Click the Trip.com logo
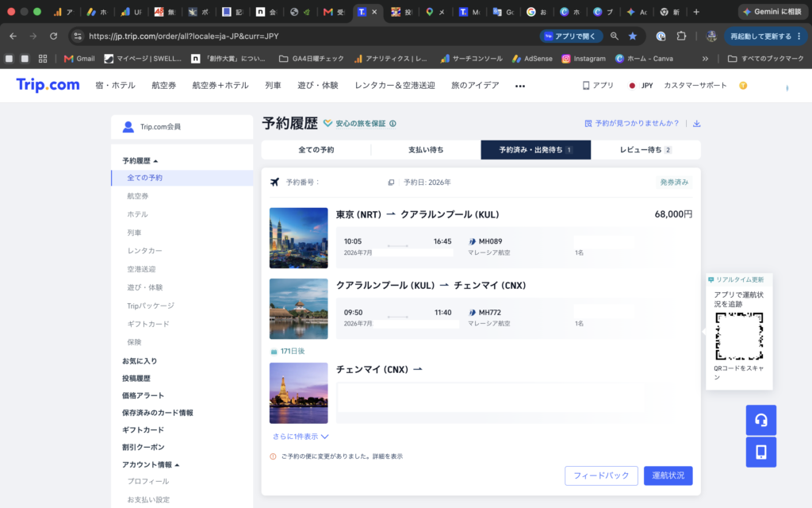 coord(48,85)
